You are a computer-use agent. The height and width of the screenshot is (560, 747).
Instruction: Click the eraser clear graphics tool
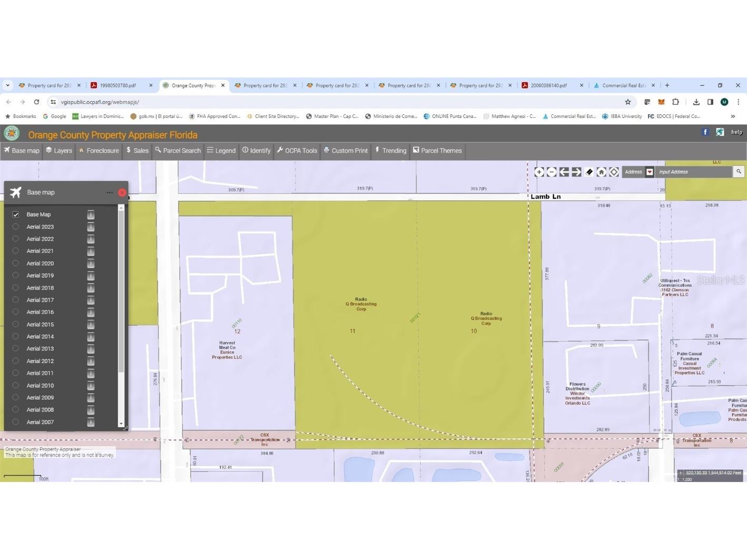tap(589, 172)
